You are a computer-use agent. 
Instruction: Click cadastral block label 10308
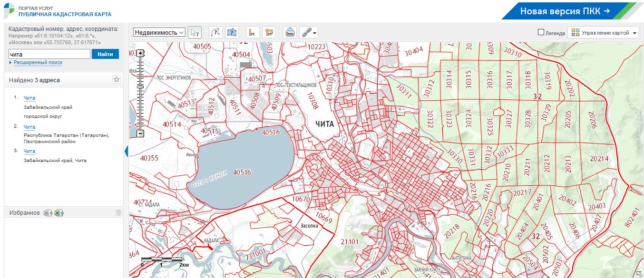point(312,101)
